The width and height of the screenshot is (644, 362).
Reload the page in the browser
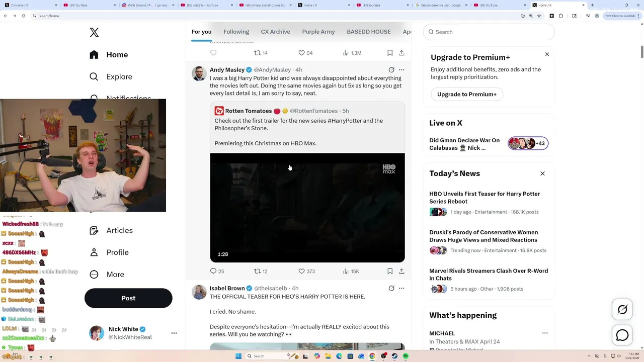[x=23, y=16]
